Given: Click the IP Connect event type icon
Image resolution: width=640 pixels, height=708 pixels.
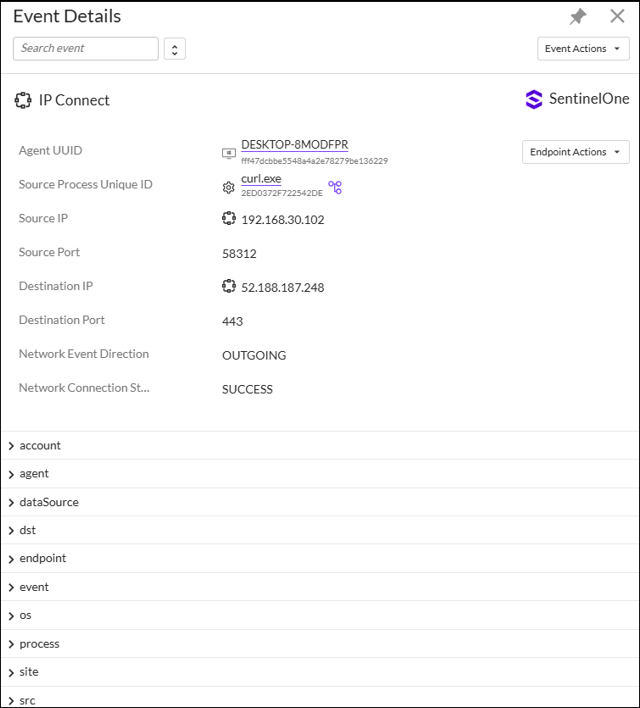Looking at the screenshot, I should pos(23,100).
